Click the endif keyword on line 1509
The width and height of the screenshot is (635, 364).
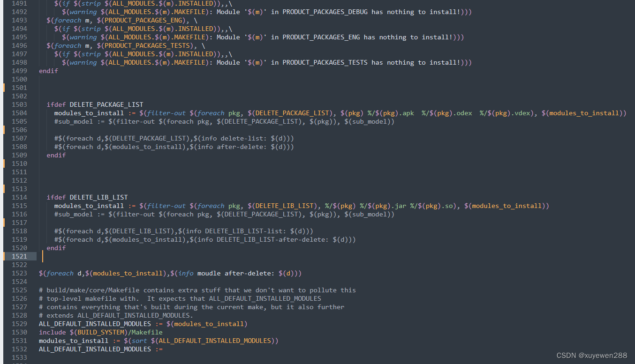pyautogui.click(x=56, y=155)
